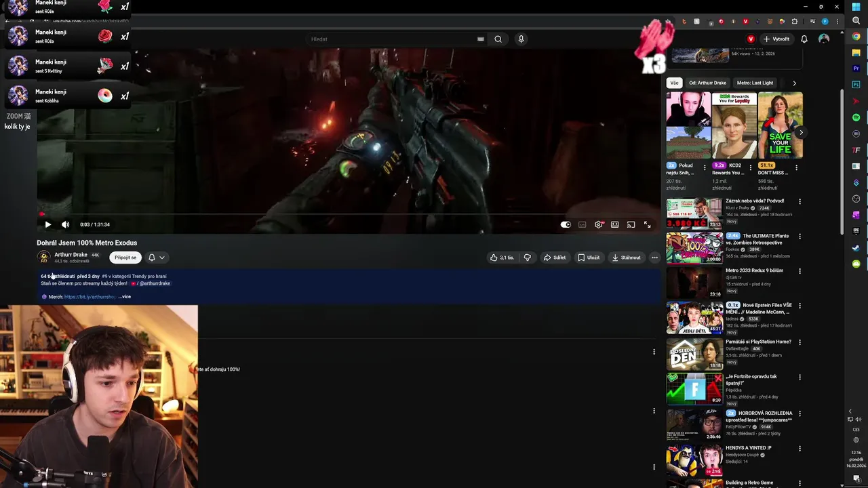Open the Chrome profile P avatar
This screenshot has height=488, width=868.
click(825, 22)
